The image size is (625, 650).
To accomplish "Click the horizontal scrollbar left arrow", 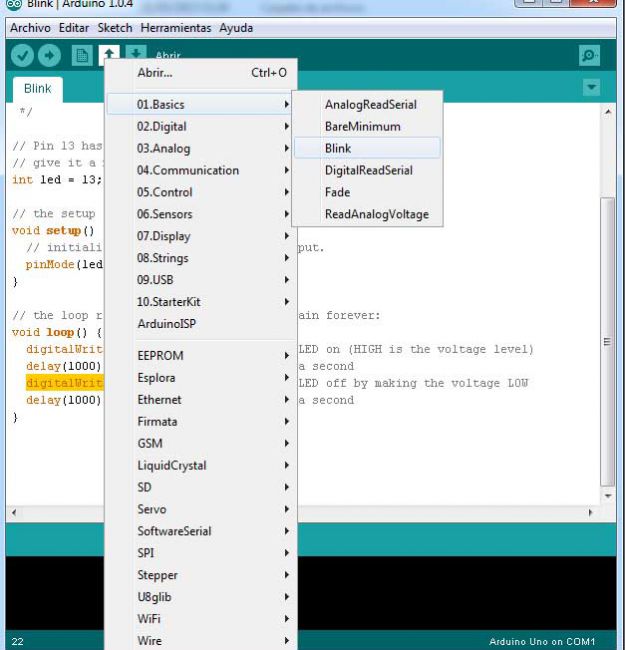I will pos(14,512).
